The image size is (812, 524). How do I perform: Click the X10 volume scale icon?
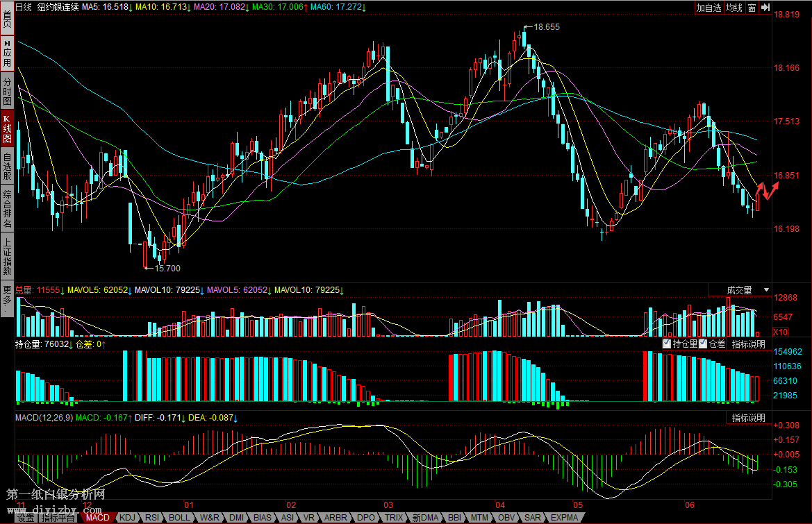pyautogui.click(x=780, y=332)
